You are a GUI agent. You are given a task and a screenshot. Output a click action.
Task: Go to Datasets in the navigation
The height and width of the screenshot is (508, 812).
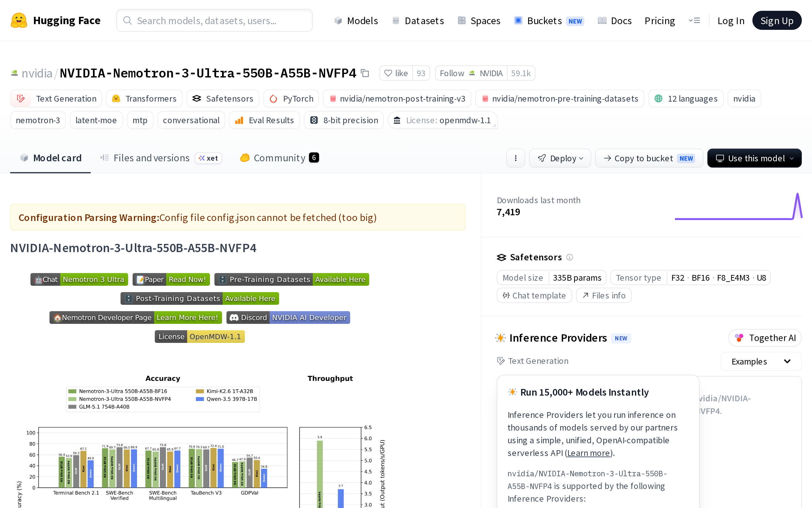pos(418,21)
